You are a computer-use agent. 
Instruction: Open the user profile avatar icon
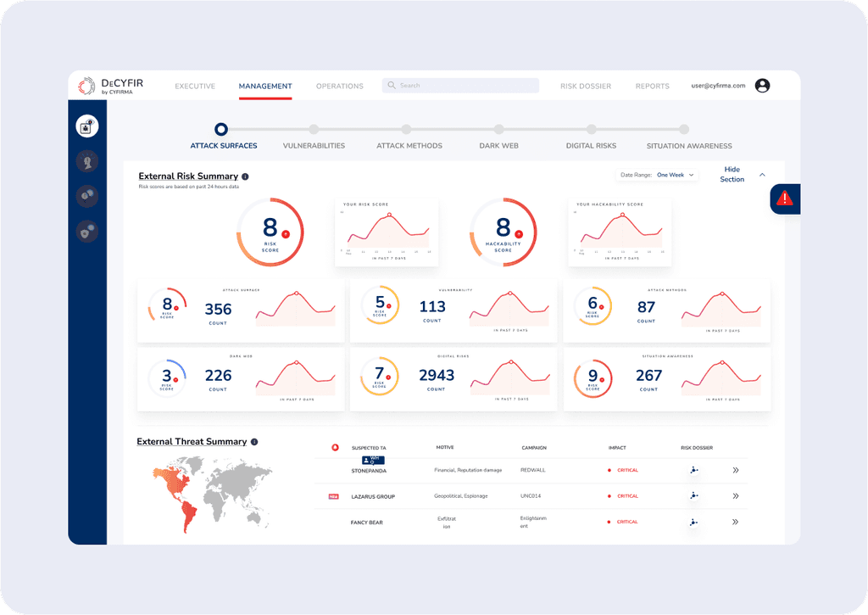click(762, 86)
